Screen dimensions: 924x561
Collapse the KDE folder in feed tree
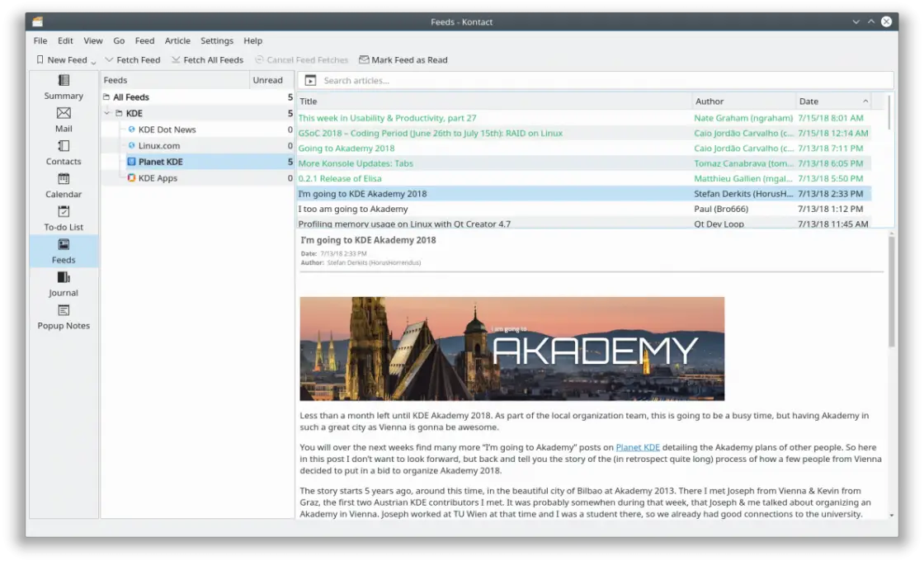point(107,113)
